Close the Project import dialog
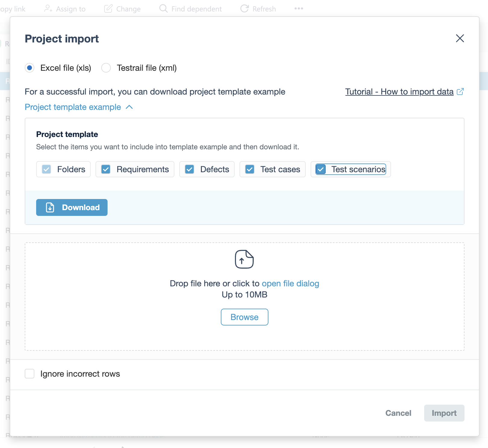This screenshot has height=448, width=488. 460,38
